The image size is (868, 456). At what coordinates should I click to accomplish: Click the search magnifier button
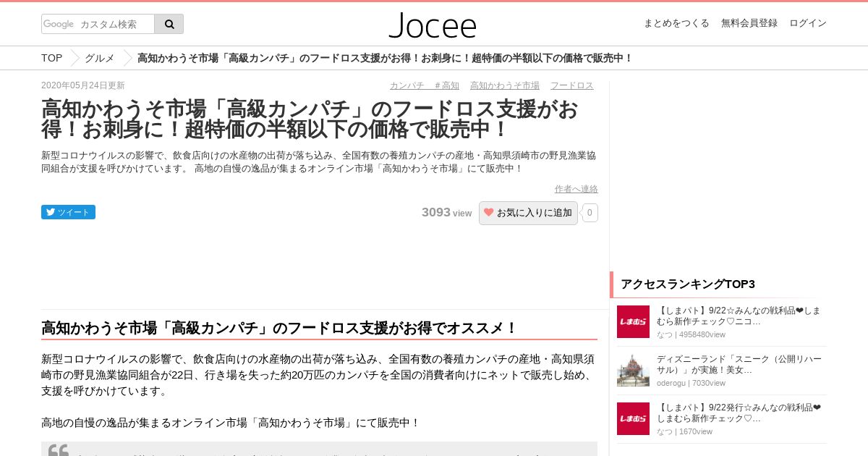(169, 24)
